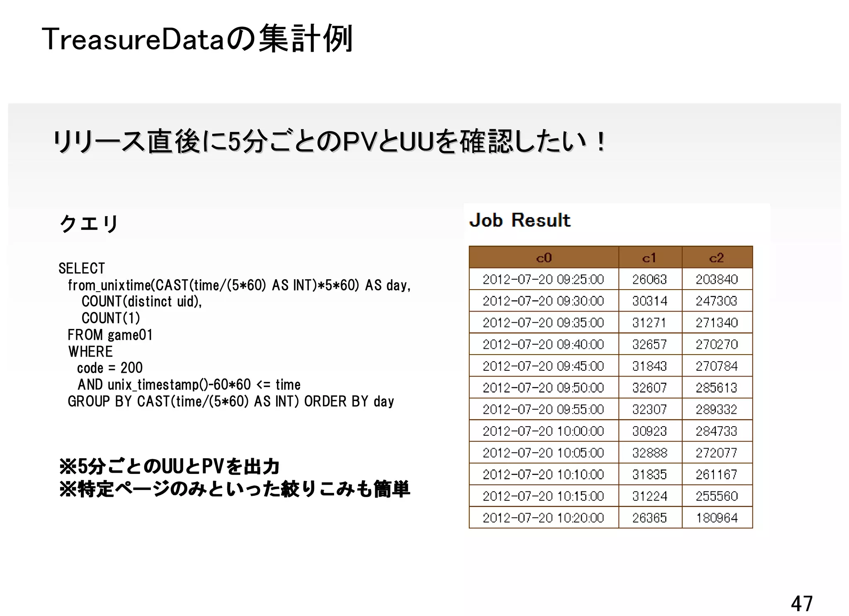
Task: Click the value 255560
Action: [717, 496]
